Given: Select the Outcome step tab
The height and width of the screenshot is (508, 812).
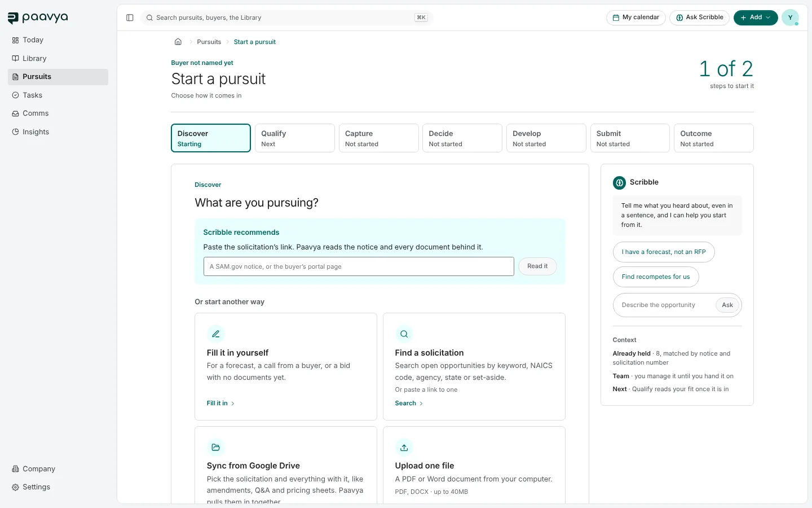Looking at the screenshot, I should click(x=714, y=138).
